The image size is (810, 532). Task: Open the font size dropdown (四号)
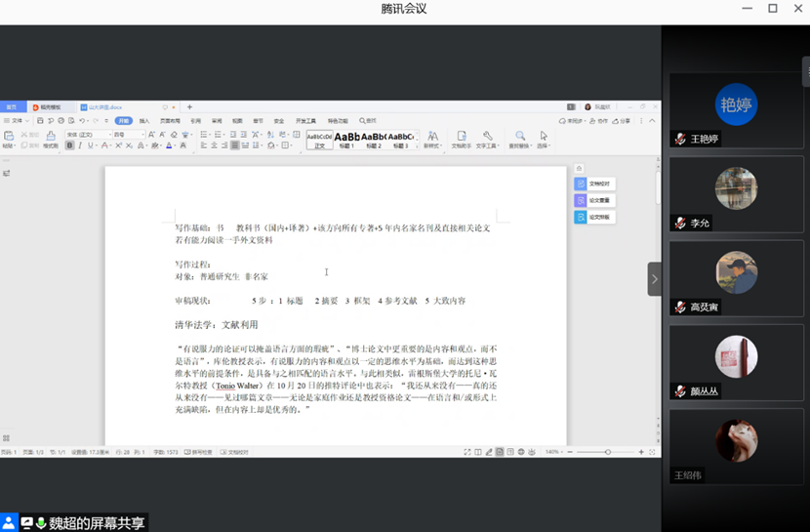pyautogui.click(x=128, y=135)
